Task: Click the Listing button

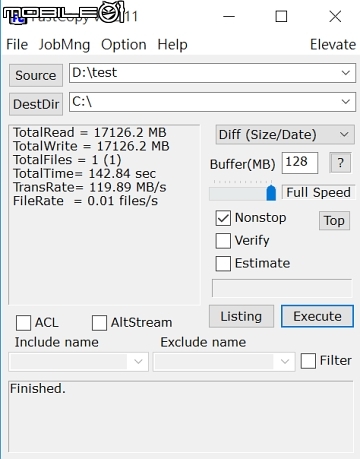Action: [x=241, y=316]
